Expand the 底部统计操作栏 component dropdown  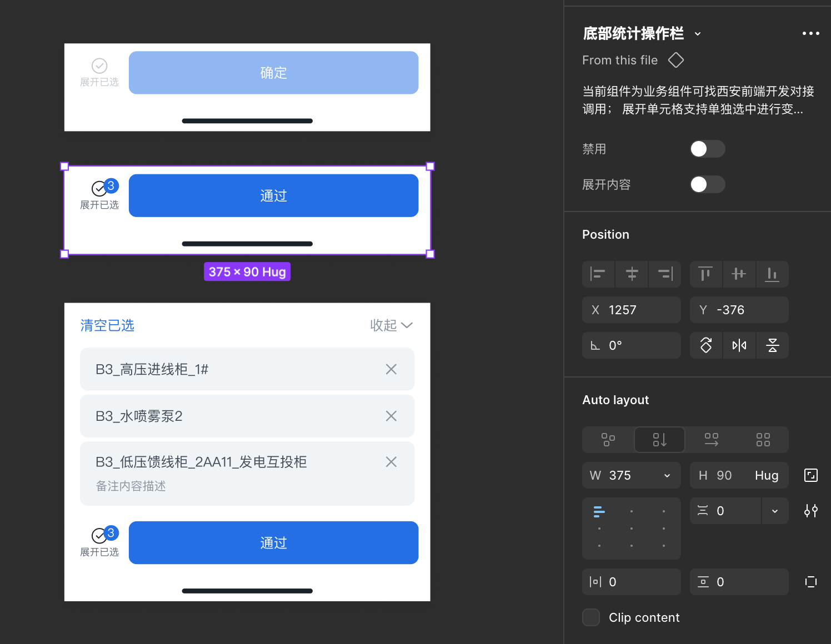pos(698,34)
